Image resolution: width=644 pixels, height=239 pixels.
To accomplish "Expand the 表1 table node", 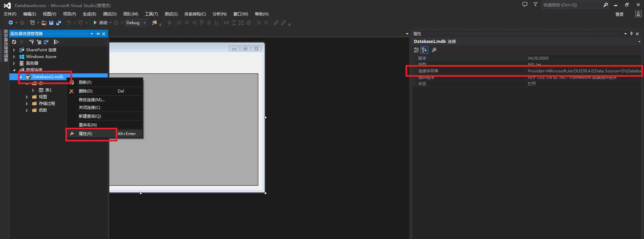I will point(33,90).
